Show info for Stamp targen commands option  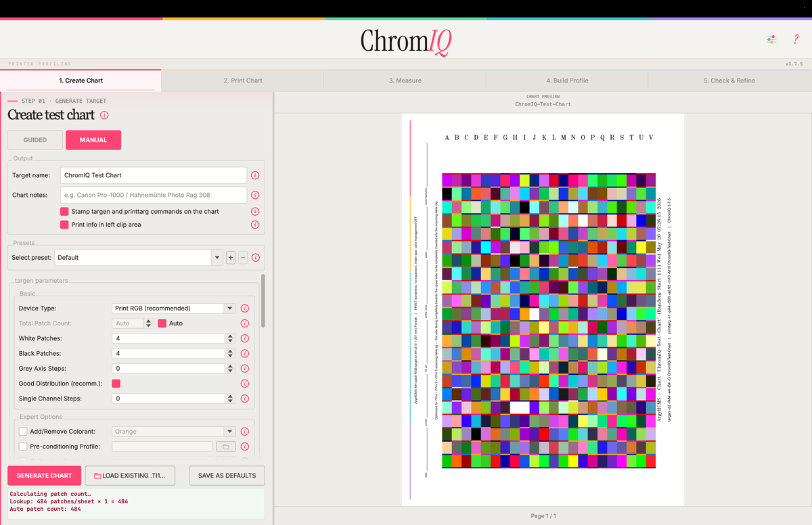[x=255, y=212]
